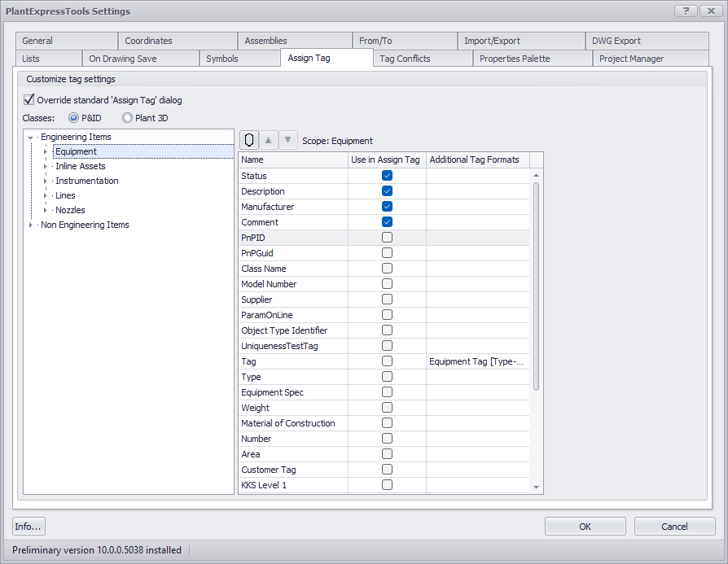728x564 pixels.
Task: Select the Equipment Spec row name
Action: pos(272,392)
